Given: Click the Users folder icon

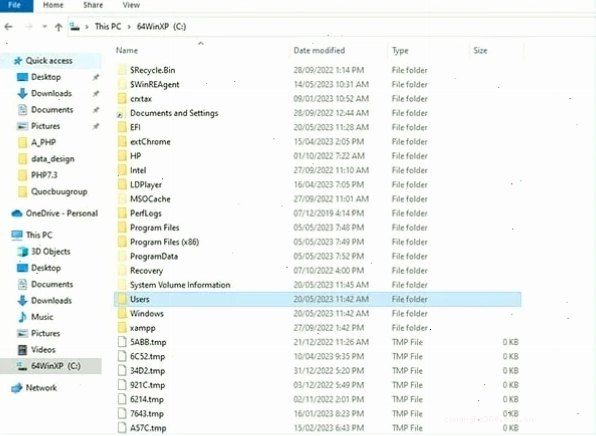Looking at the screenshot, I should coord(122,299).
